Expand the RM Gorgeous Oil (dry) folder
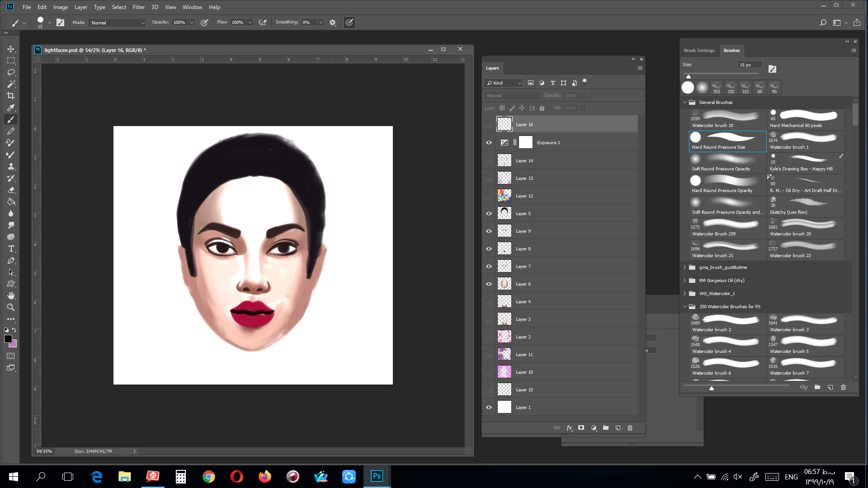Screen dimensions: 868x488 [685, 280]
